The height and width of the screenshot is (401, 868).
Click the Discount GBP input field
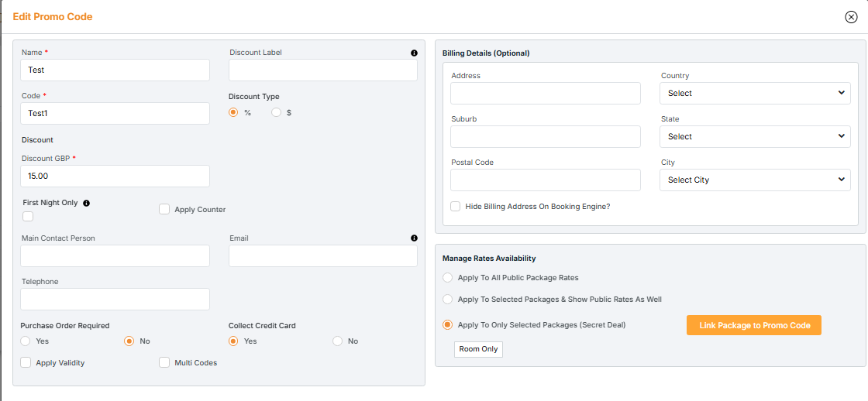tap(115, 176)
